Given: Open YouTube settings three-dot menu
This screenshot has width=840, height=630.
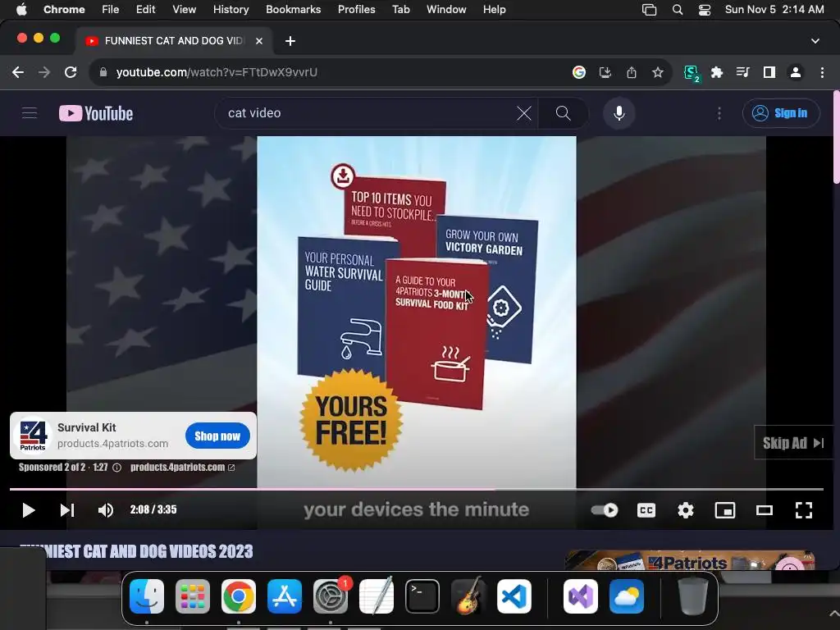Looking at the screenshot, I should point(719,113).
